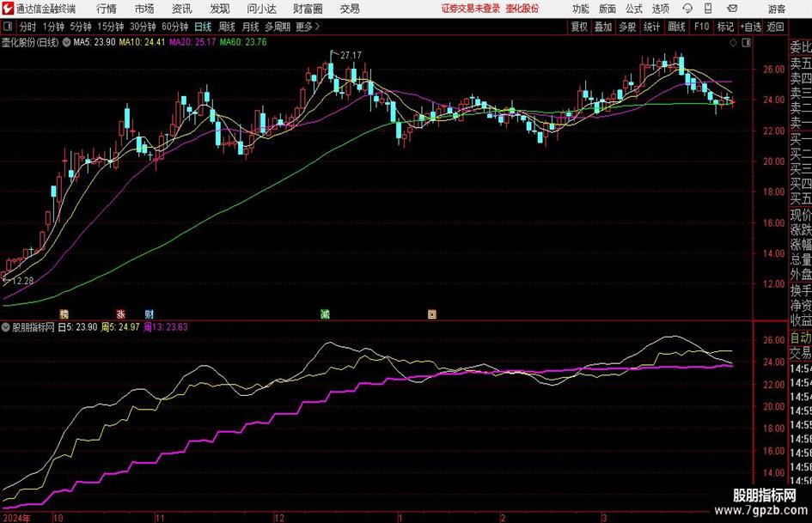Open the 问小达 menu

pos(261,9)
